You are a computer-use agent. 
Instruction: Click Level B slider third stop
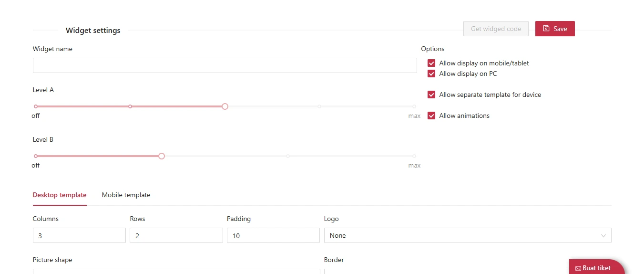(x=288, y=156)
